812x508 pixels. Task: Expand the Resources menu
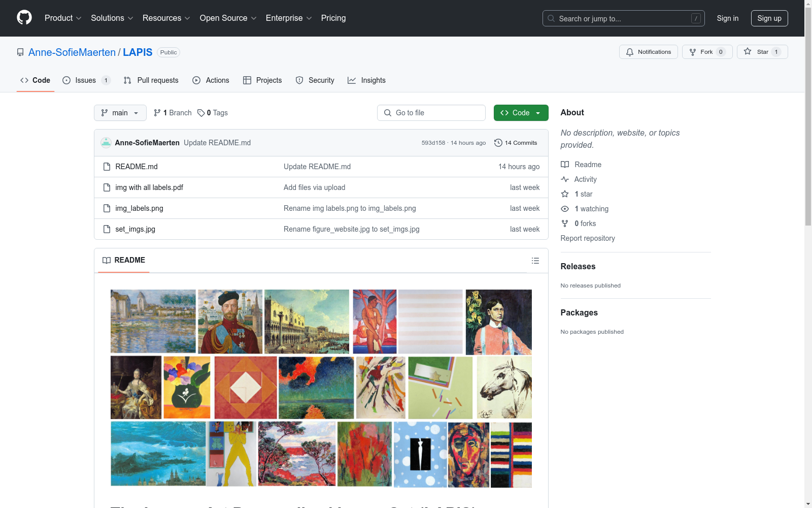pos(166,18)
